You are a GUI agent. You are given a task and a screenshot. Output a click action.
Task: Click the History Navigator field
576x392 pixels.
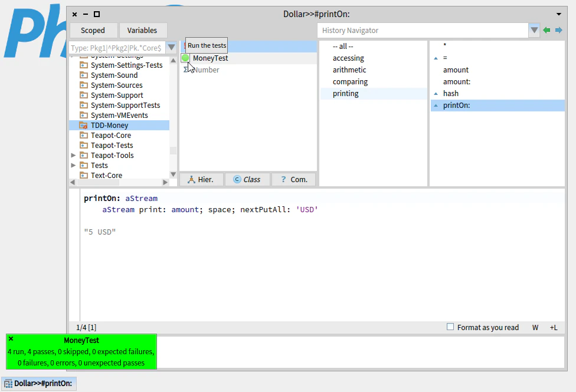[x=423, y=30]
